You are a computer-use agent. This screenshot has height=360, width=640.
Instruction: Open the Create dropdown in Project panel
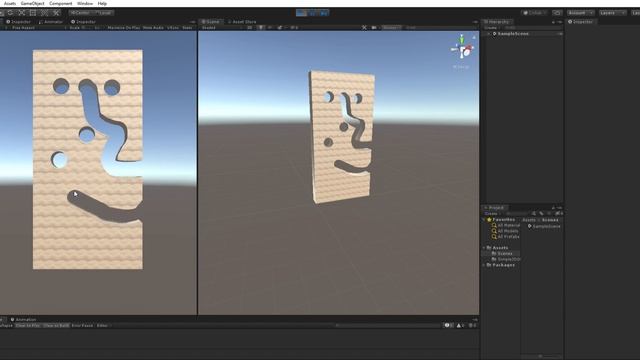[493, 213]
